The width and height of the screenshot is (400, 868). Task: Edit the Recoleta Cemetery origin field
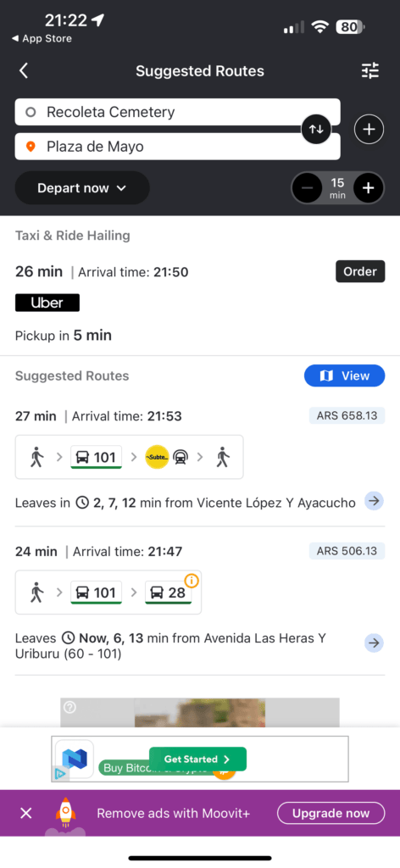click(177, 112)
